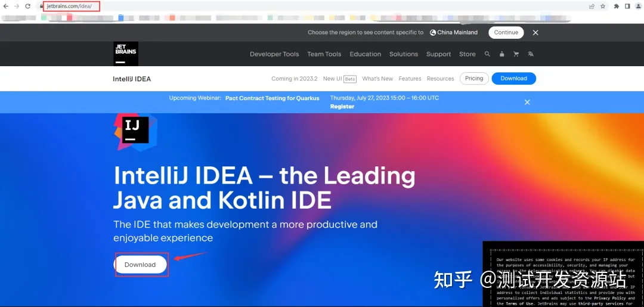
Task: Click the Continue button in region banner
Action: click(506, 32)
